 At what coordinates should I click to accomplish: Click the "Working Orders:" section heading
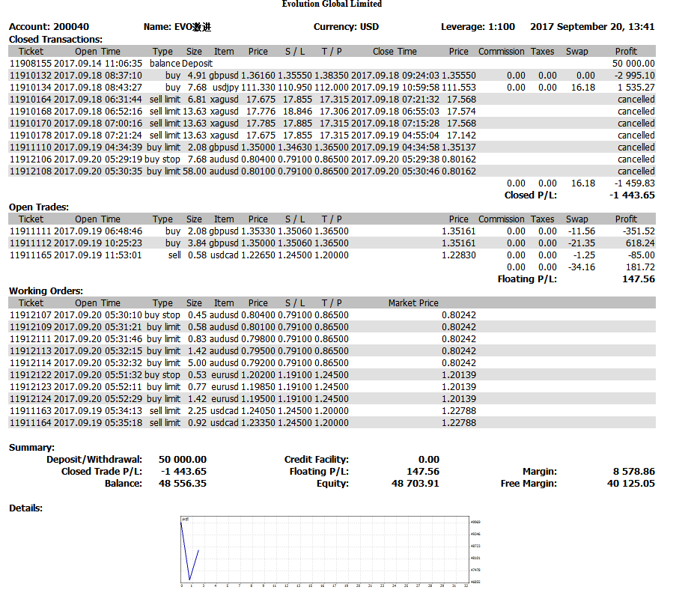(46, 291)
